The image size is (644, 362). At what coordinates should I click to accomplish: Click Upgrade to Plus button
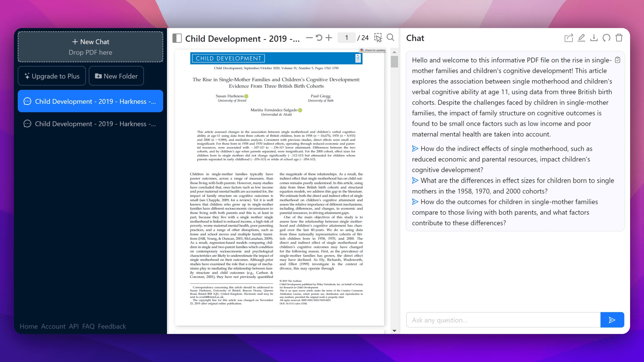coord(52,76)
